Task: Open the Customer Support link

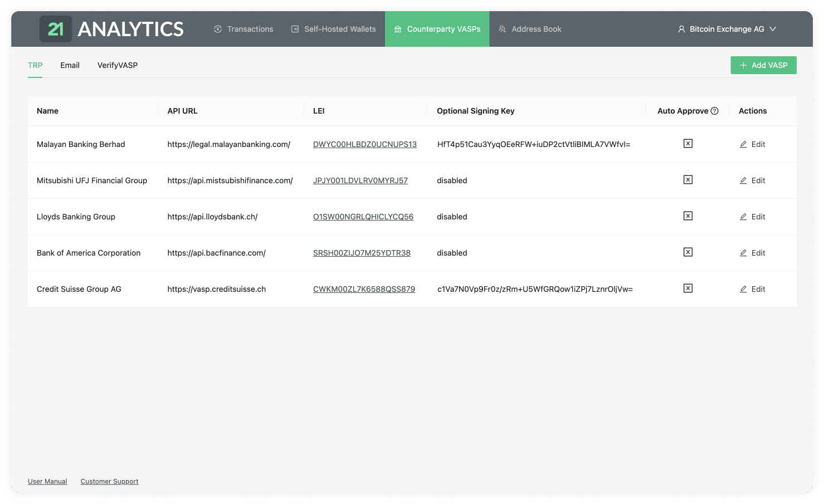Action: click(x=110, y=481)
